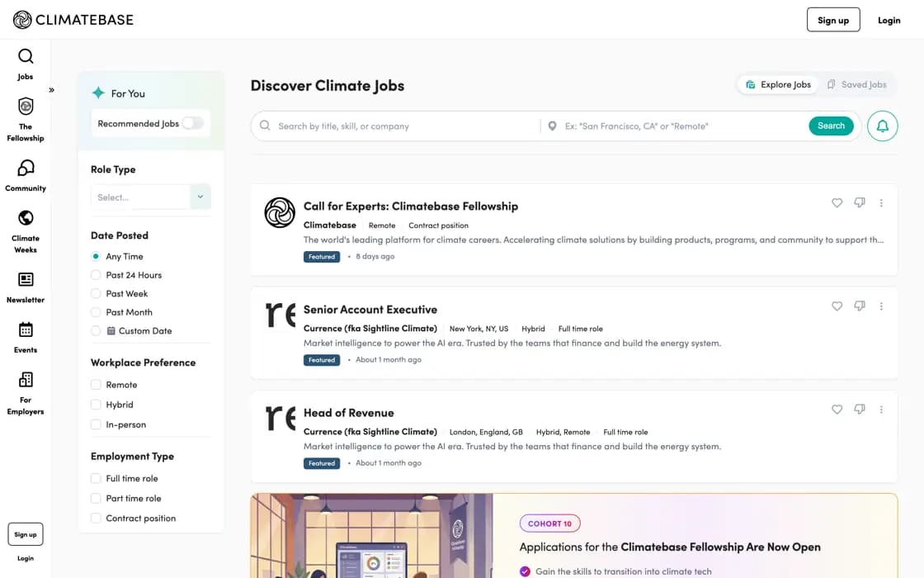Screen dimensions: 924x578
Task: Check the Full time role filter
Action: pyautogui.click(x=96, y=478)
